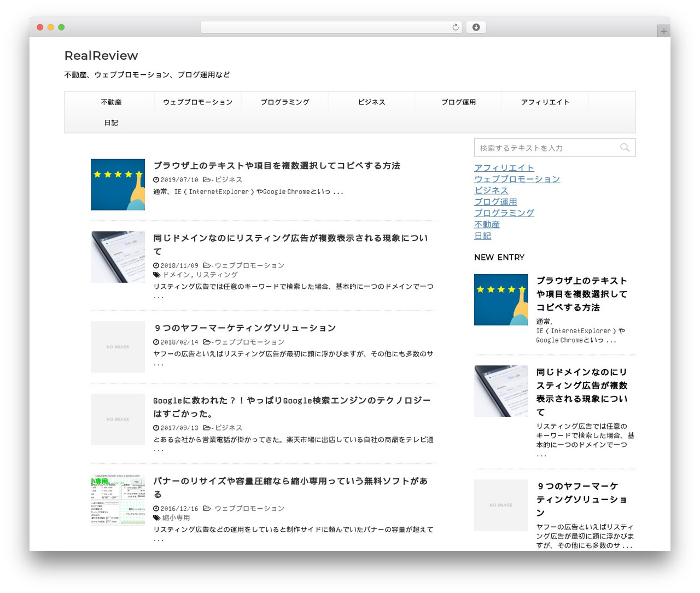700x593 pixels.
Task: Click sidebar link 日記
Action: click(482, 236)
